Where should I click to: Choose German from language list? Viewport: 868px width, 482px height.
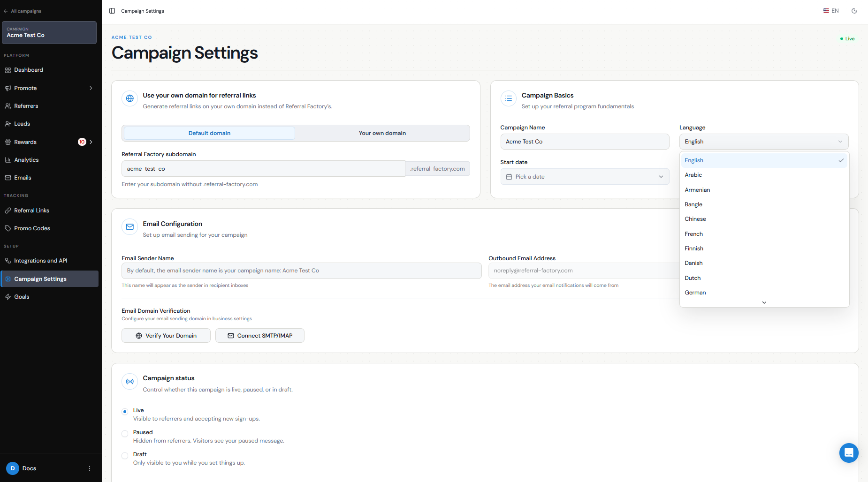click(x=764, y=293)
